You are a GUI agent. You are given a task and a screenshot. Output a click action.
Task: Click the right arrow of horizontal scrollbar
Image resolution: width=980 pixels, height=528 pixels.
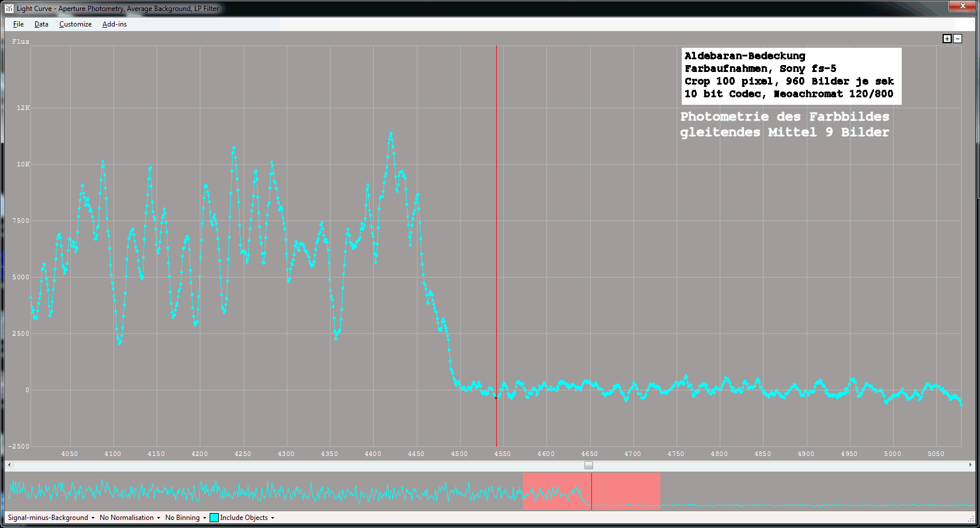tap(970, 465)
